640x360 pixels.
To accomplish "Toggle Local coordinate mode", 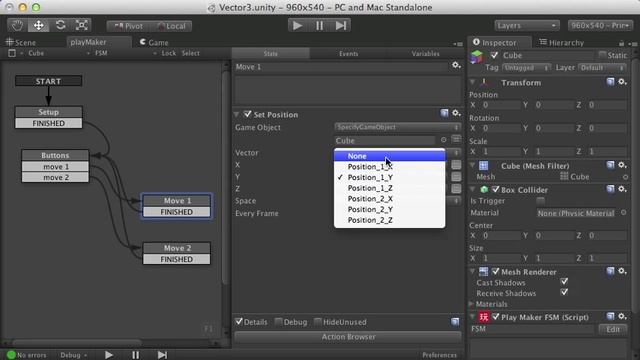I will [x=171, y=26].
